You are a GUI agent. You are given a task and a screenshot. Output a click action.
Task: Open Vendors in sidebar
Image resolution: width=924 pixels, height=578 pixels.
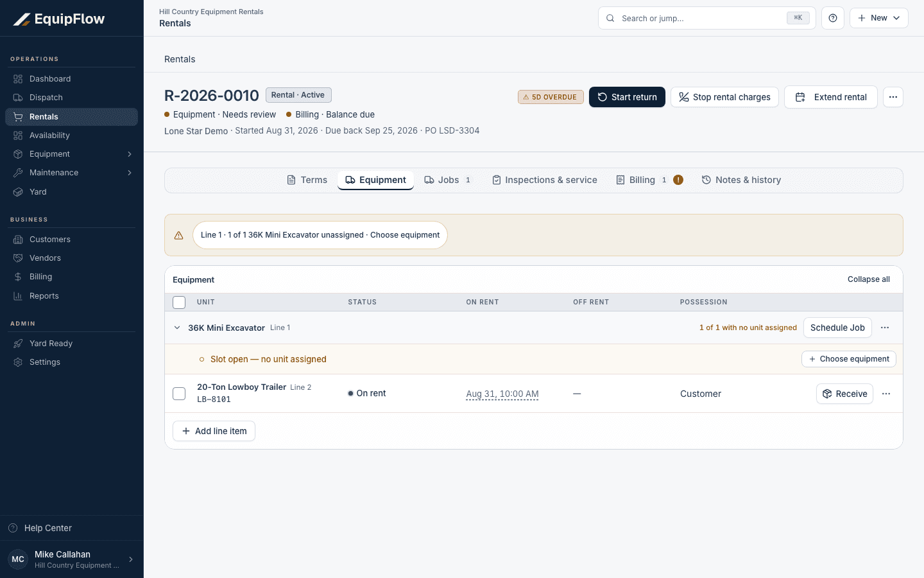coord(71,258)
